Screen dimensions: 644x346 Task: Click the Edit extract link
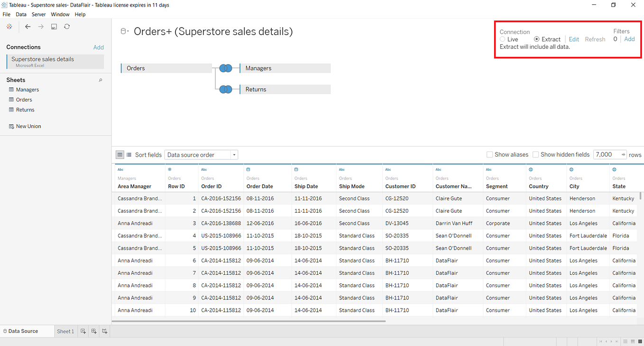(x=574, y=39)
